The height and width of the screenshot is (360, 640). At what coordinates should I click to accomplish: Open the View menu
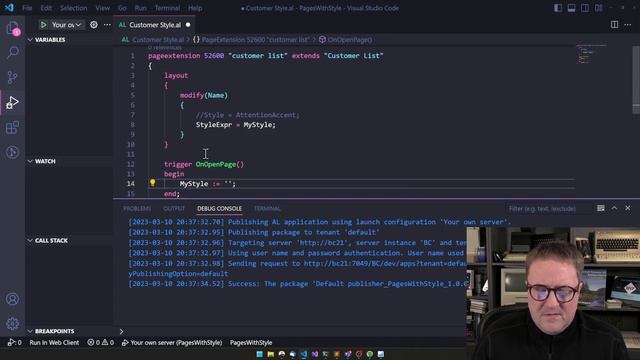[102, 8]
